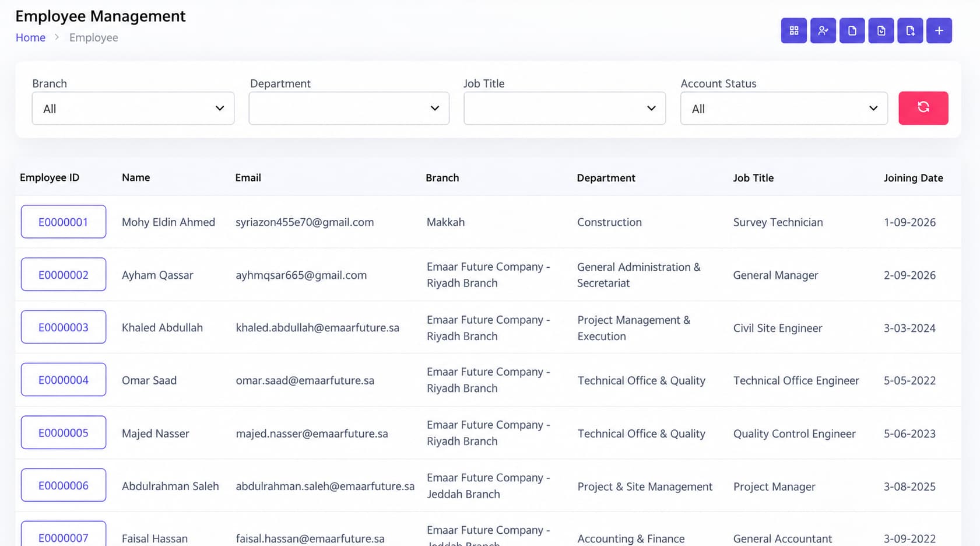Click joining date 3-03-2024
This screenshot has width=980, height=546.
point(909,328)
